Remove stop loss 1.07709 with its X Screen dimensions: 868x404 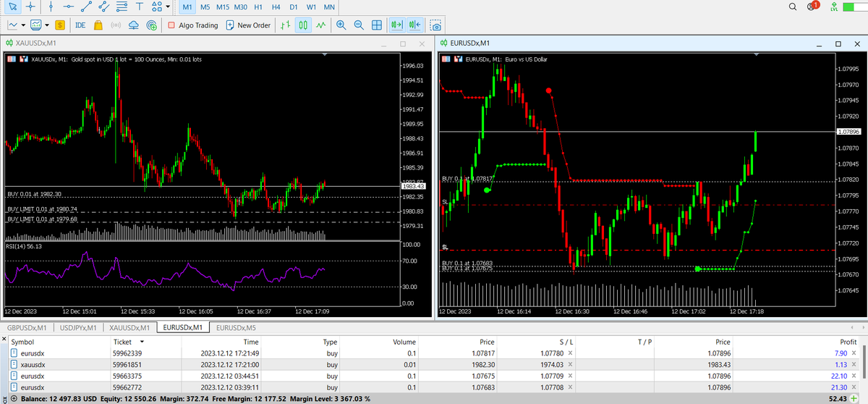click(570, 376)
